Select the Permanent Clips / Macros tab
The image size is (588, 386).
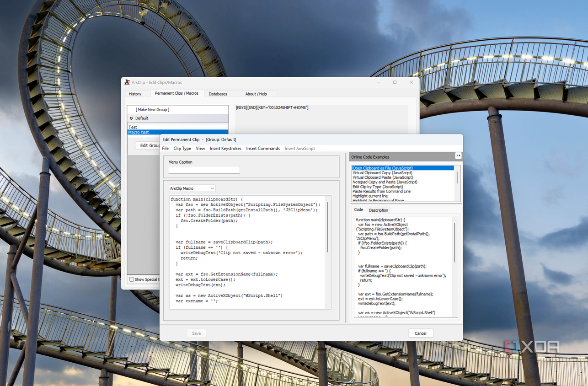click(x=176, y=93)
